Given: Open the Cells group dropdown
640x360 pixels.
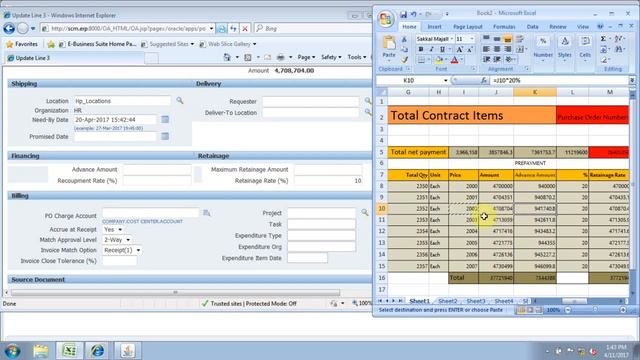Looking at the screenshot, I should click(585, 49).
